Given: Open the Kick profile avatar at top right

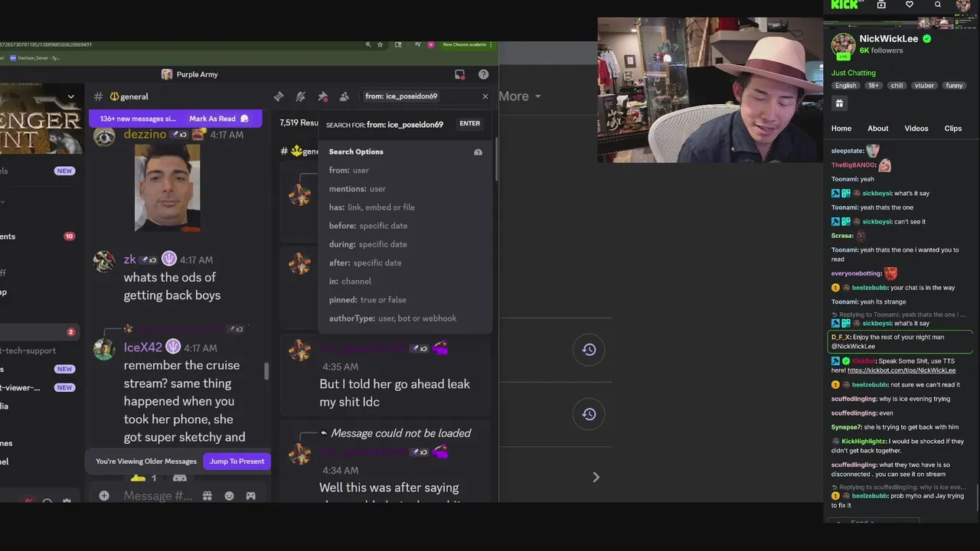Looking at the screenshot, I should point(963,5).
